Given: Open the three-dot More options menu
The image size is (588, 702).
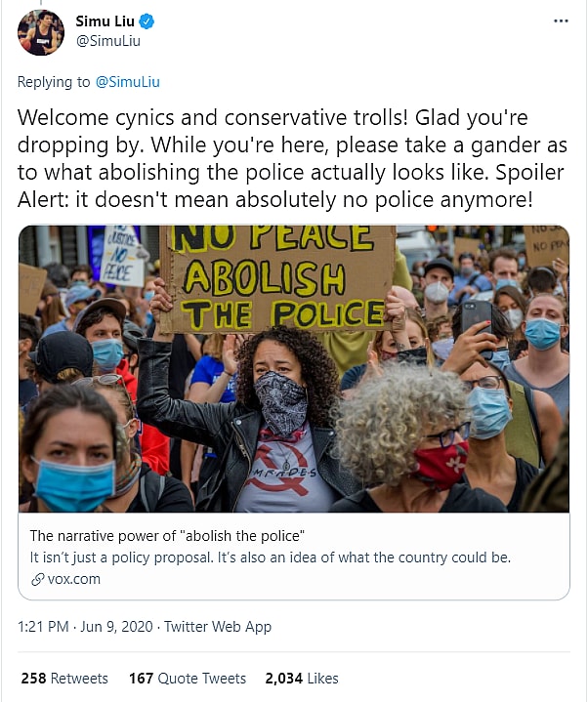Looking at the screenshot, I should pos(560,21).
